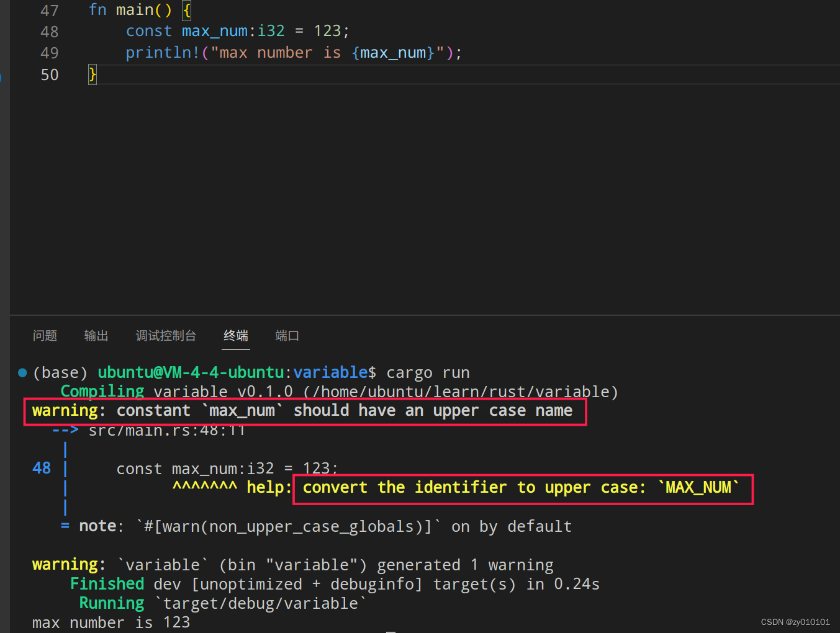Viewport: 840px width, 633px height.
Task: Click the i32 type annotation in editor
Action: [271, 31]
